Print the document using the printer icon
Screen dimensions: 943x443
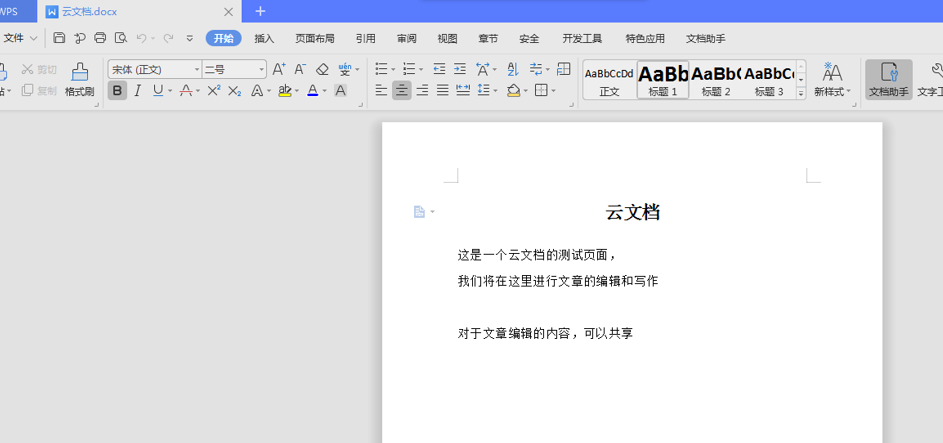[x=100, y=38]
